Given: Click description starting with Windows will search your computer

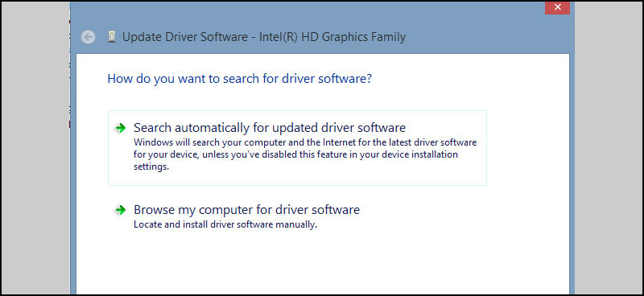Looking at the screenshot, I should point(305,154).
